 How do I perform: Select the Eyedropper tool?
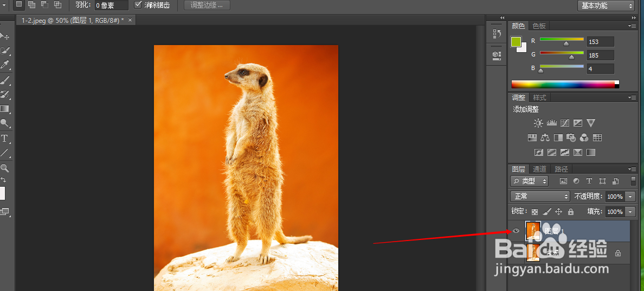point(5,65)
